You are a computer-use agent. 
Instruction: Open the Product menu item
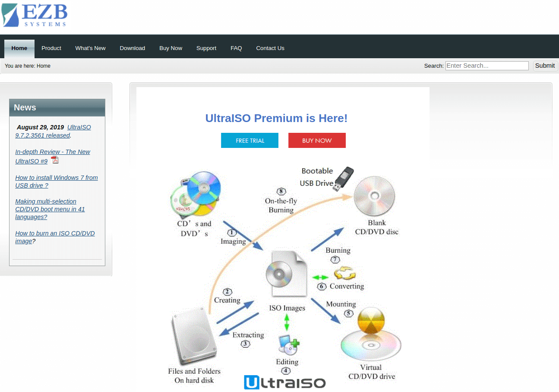click(51, 48)
